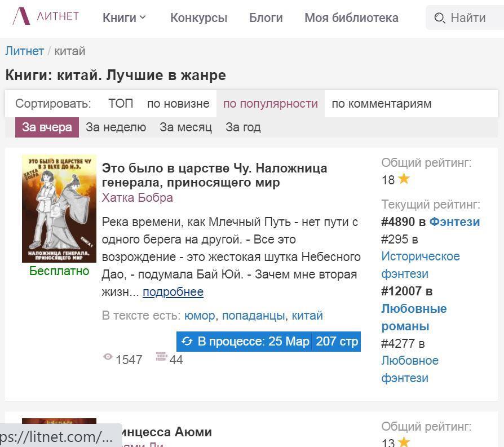Open the Любовное фэнтези genre link
The height and width of the screenshot is (447, 504).
pyautogui.click(x=410, y=370)
